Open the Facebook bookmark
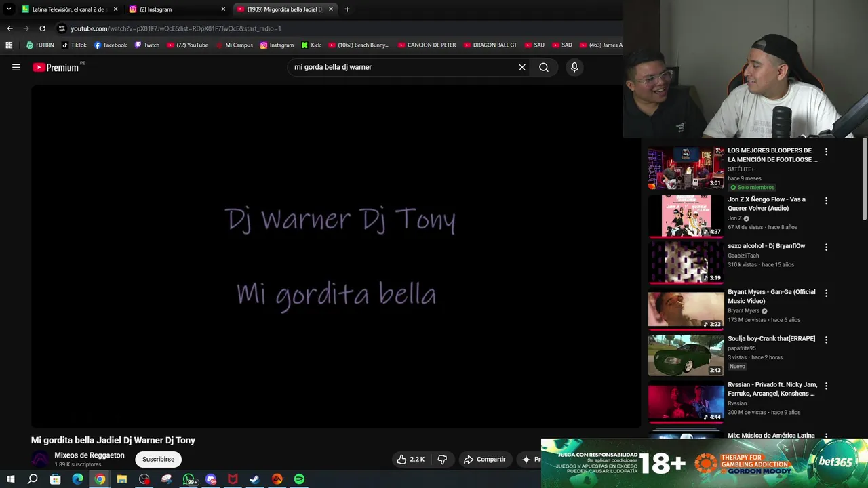Viewport: 868px width, 488px height. (111, 45)
